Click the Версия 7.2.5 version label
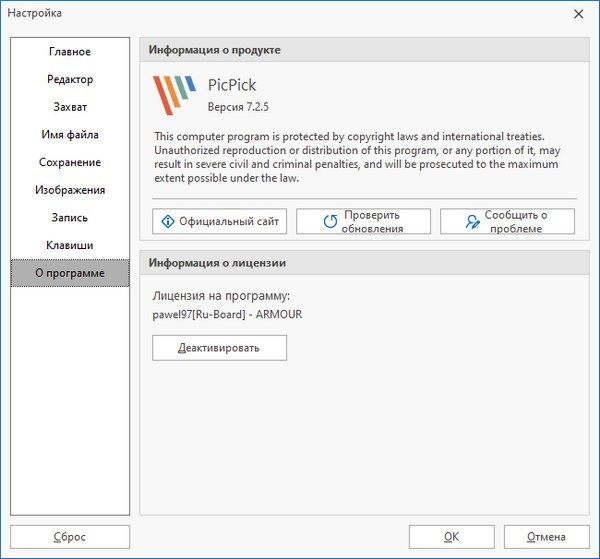This screenshot has height=559, width=600. click(238, 106)
